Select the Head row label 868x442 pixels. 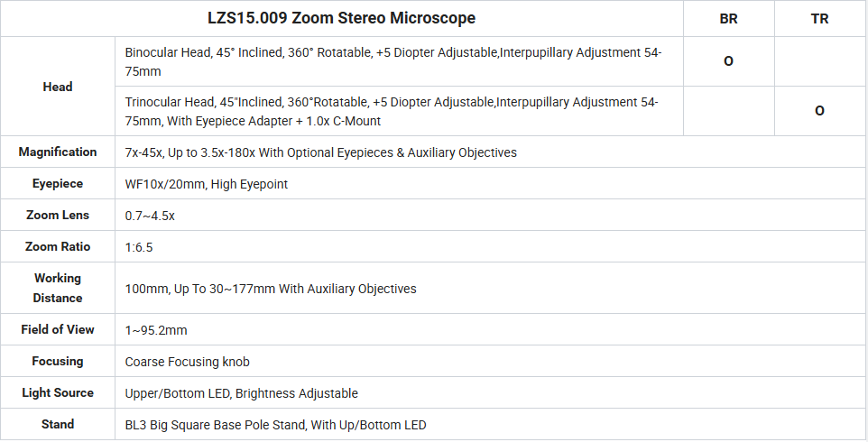click(58, 87)
